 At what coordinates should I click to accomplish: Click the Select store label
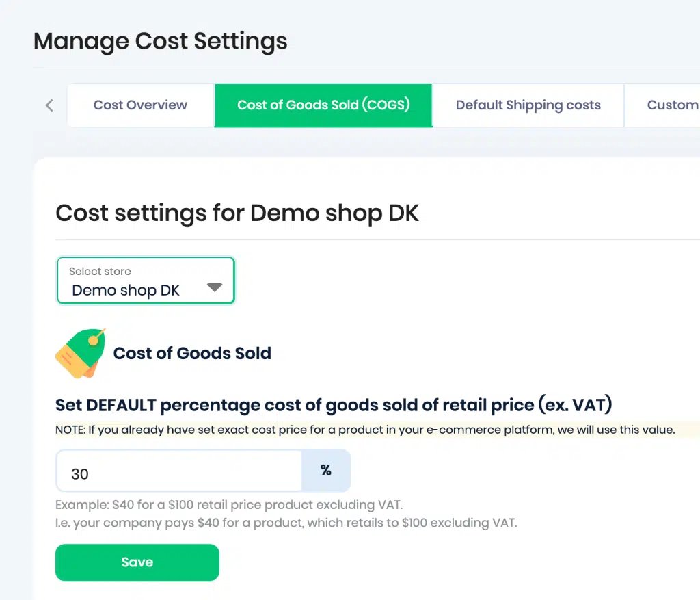100,271
